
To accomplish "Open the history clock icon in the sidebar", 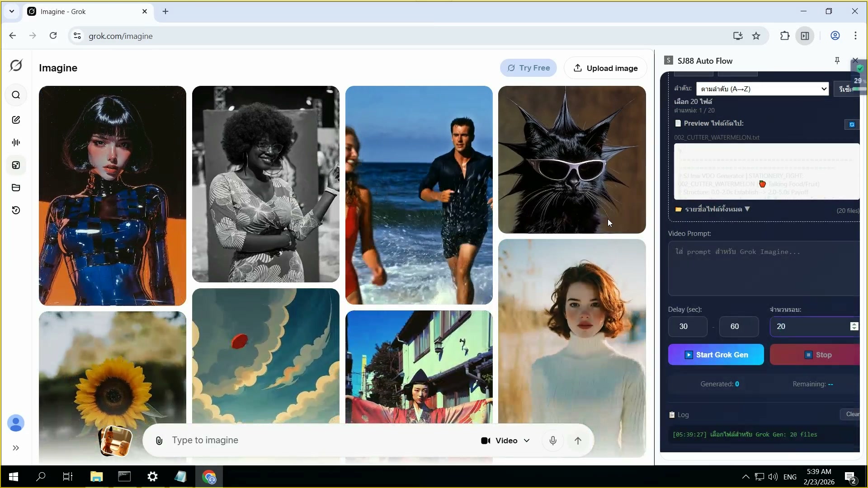I will (x=16, y=210).
